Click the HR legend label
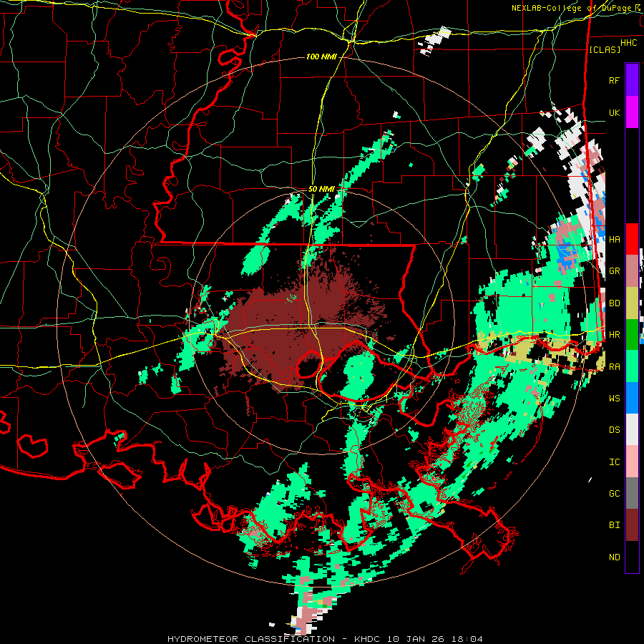Screen dimensions: 644x644 click(x=614, y=335)
